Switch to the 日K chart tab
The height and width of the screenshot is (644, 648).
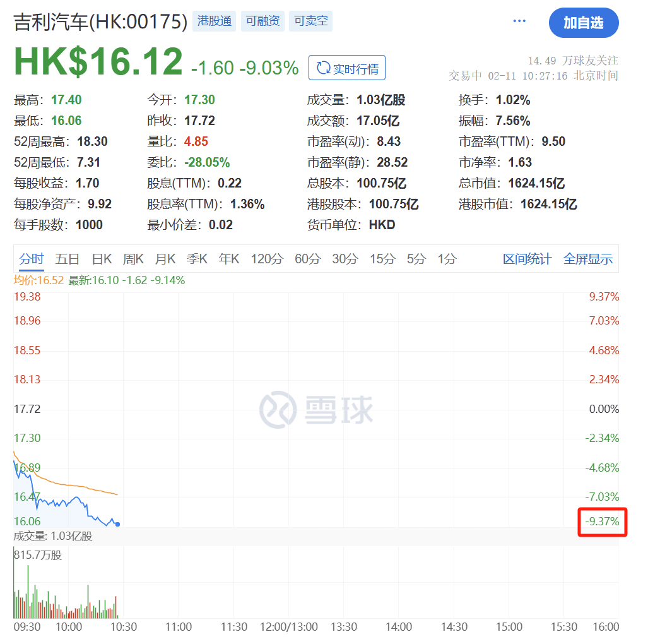(x=102, y=259)
